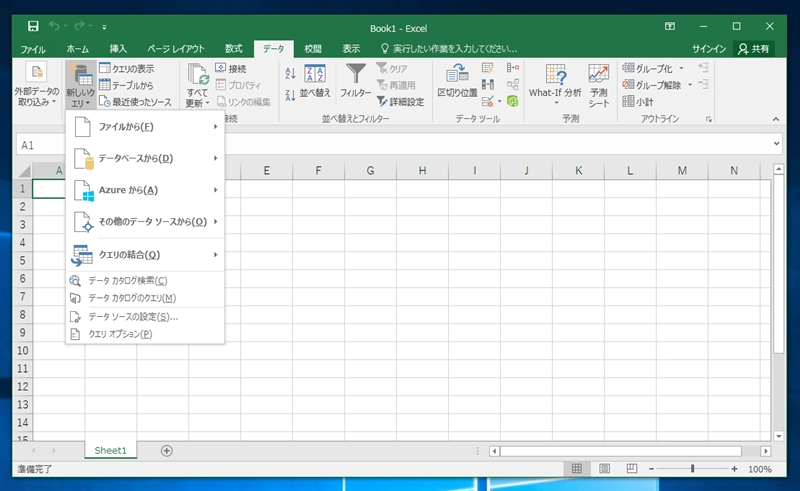
Task: Select column header G
Action: [370, 170]
